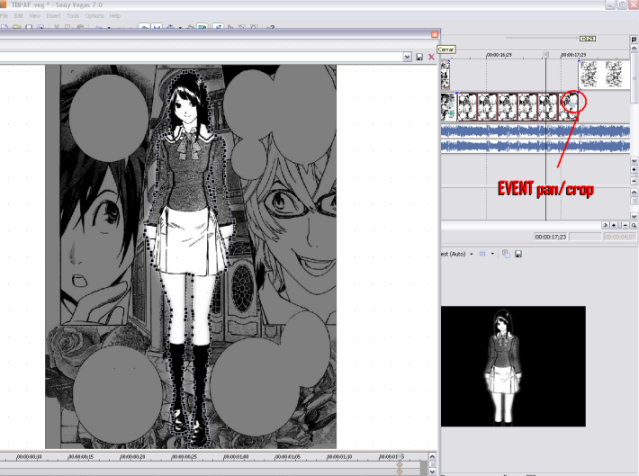Open the Options menu

click(95, 15)
